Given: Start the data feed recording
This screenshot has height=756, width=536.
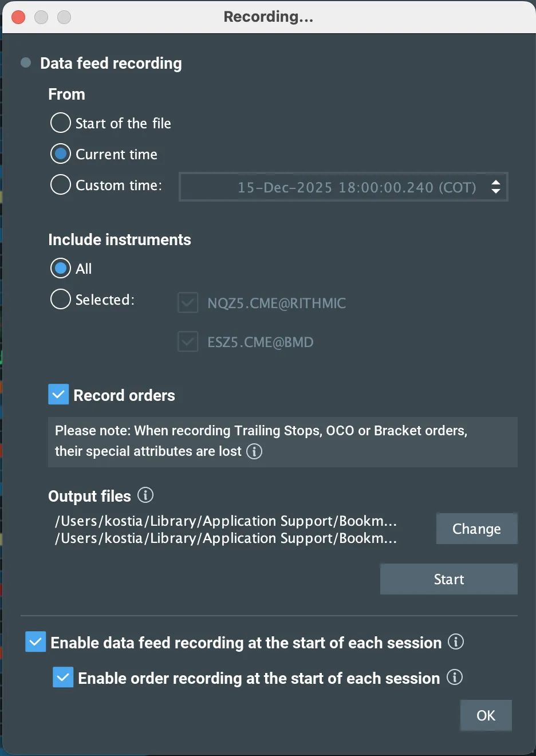Looking at the screenshot, I should pyautogui.click(x=448, y=579).
